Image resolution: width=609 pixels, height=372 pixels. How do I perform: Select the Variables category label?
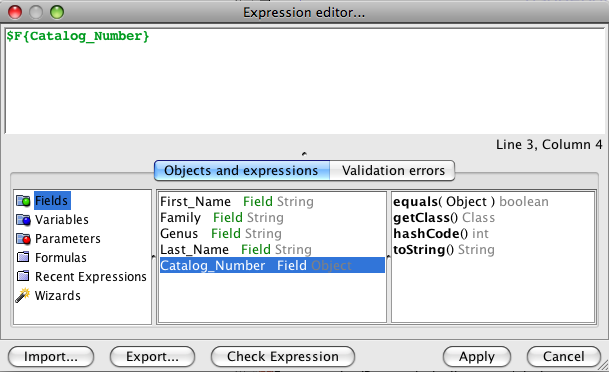[62, 220]
